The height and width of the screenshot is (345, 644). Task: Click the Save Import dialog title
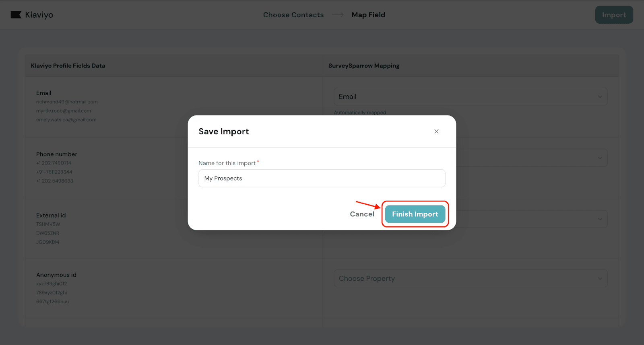224,131
